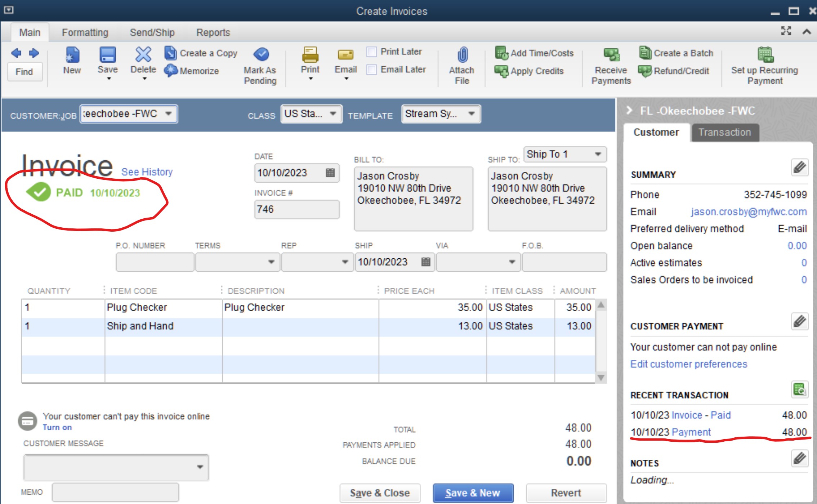The image size is (817, 504).
Task: Click the pencil edit icon next to Summary
Action: 799,167
